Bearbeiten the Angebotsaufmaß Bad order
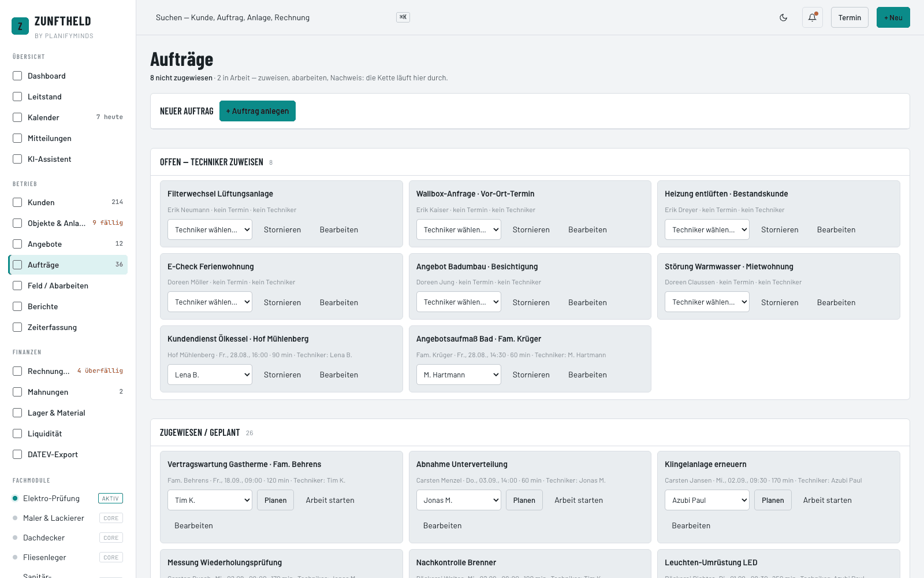This screenshot has width=924, height=578. click(587, 375)
